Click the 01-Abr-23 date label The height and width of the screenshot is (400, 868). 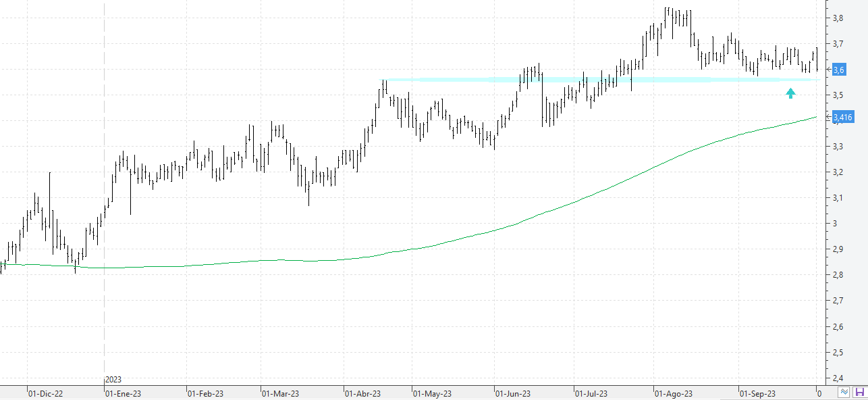click(x=363, y=393)
